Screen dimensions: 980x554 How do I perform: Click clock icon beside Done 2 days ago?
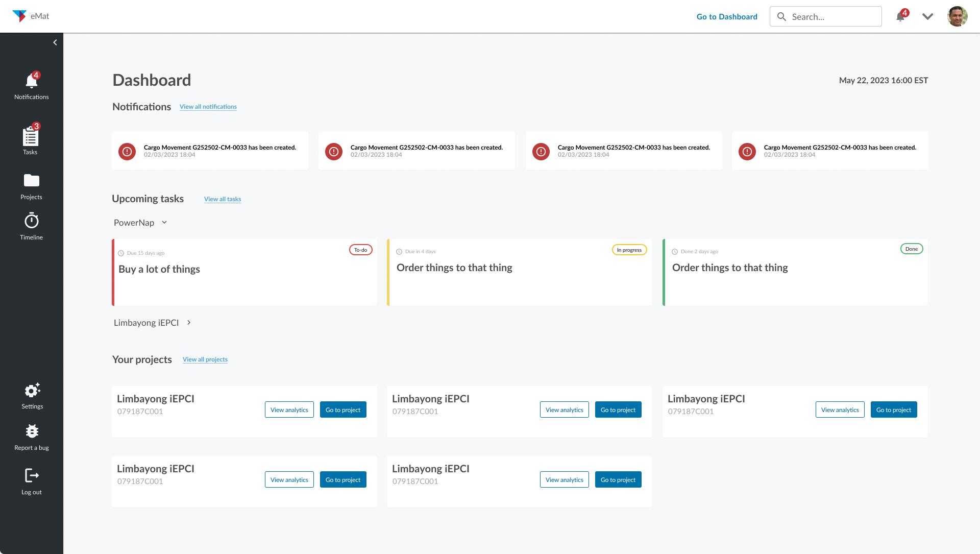tap(675, 252)
